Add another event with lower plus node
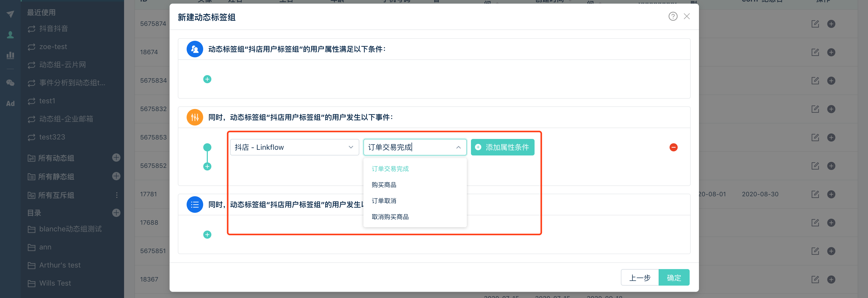The width and height of the screenshot is (868, 298). point(207,166)
